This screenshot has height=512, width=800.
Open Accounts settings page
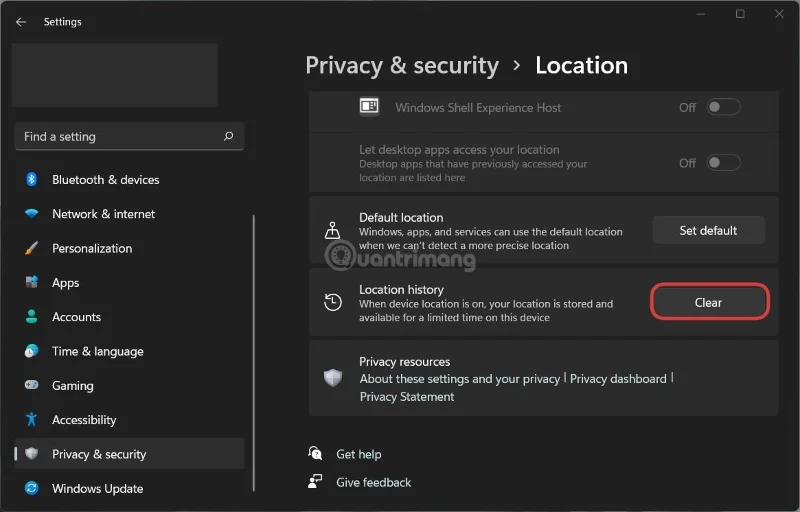(130, 317)
